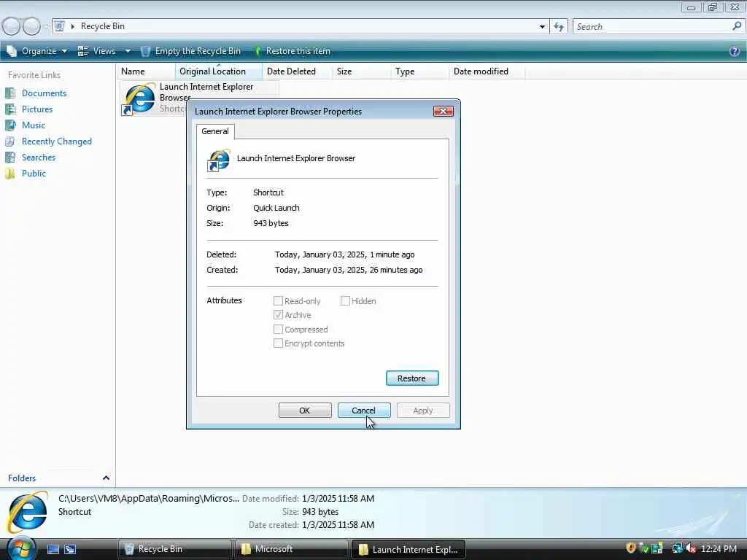Image resolution: width=747 pixels, height=560 pixels.
Task: Select the General tab in Properties
Action: coord(215,131)
